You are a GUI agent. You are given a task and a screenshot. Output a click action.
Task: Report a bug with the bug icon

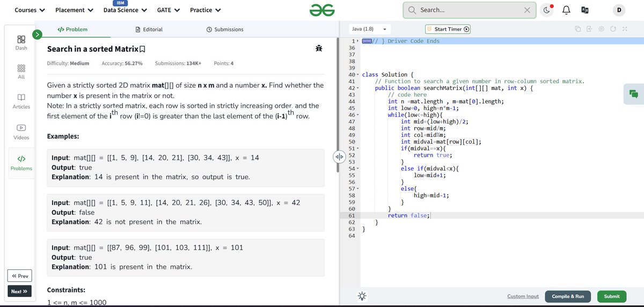point(319,48)
